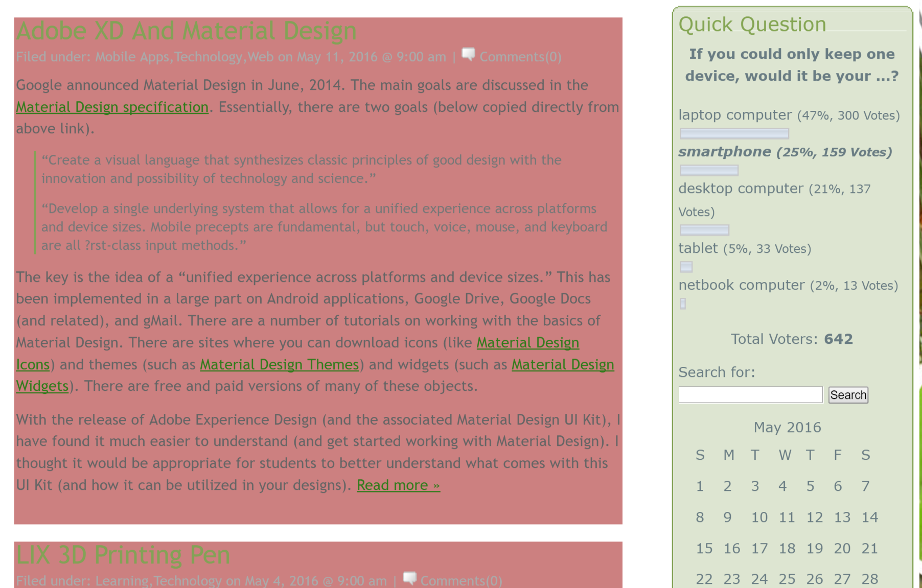The height and width of the screenshot is (588, 922).
Task: Select May 21 in the calendar
Action: [869, 549]
